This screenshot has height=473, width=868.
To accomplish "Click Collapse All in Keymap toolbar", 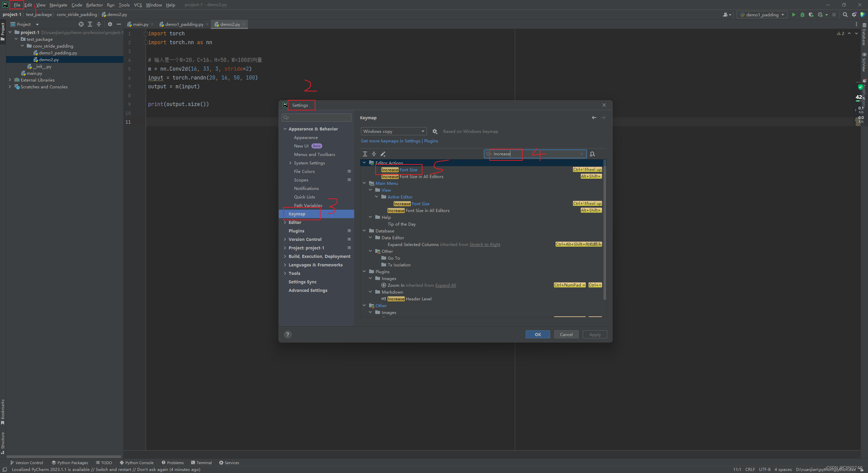I will click(x=374, y=154).
